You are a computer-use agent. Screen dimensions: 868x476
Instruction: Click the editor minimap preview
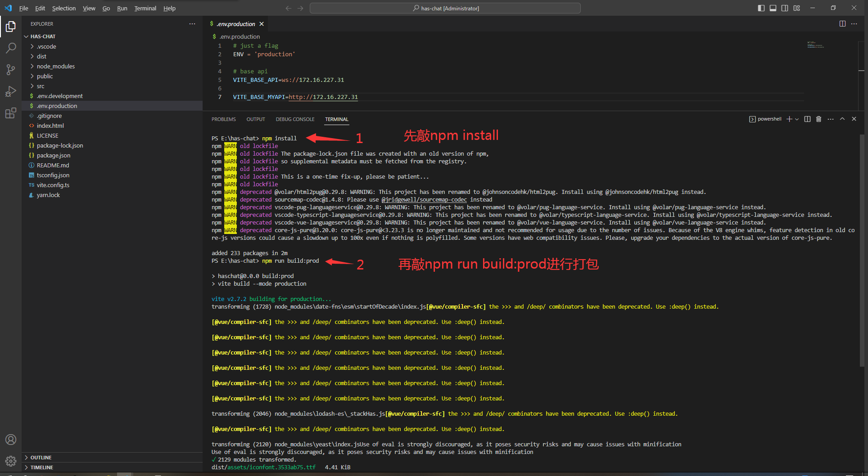(815, 45)
